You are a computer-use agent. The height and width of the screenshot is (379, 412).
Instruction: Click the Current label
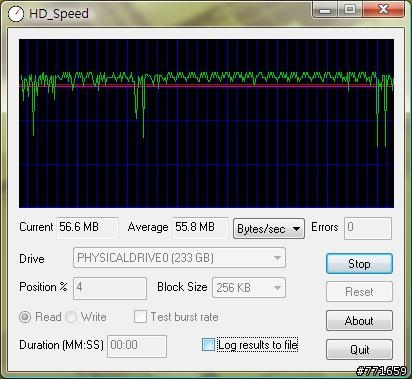[36, 227]
